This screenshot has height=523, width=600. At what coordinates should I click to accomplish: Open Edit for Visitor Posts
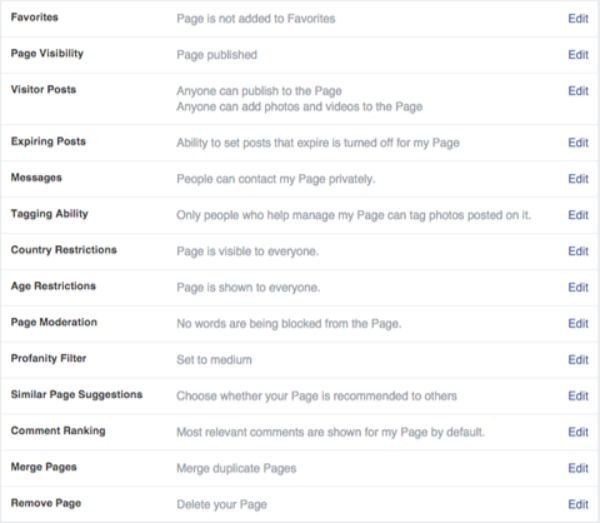578,91
